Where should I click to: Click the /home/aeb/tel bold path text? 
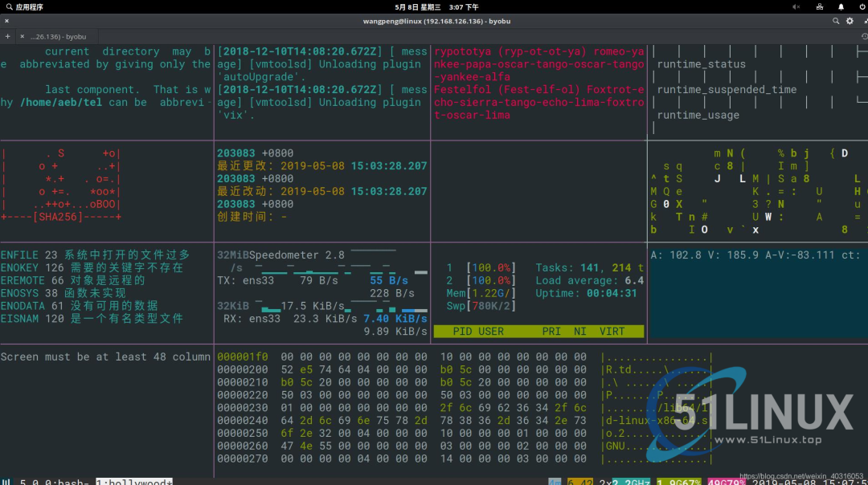(x=61, y=102)
